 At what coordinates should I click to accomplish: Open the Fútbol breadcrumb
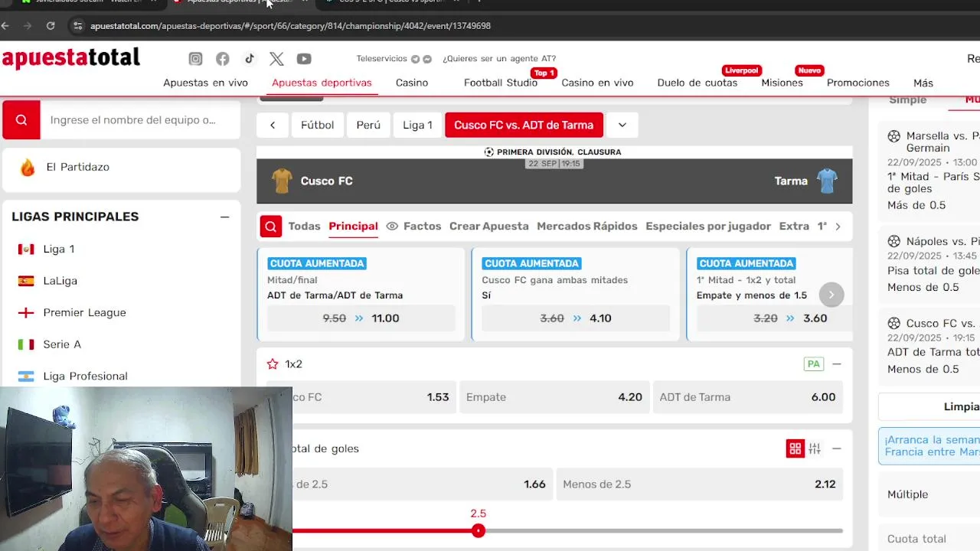click(317, 125)
